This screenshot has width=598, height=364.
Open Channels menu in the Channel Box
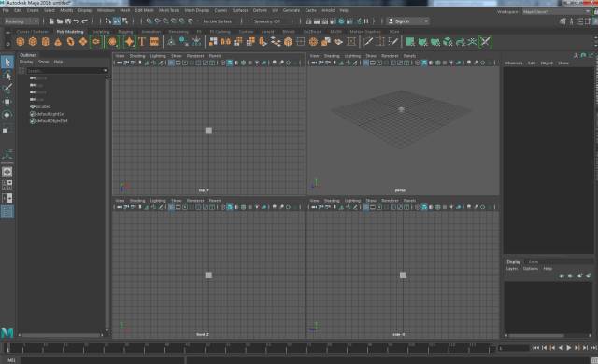tap(514, 63)
